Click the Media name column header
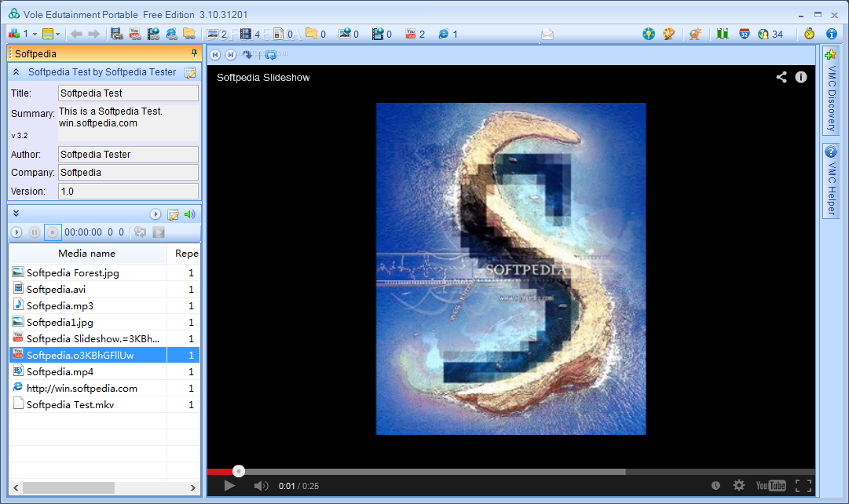849x504 pixels. point(87,254)
